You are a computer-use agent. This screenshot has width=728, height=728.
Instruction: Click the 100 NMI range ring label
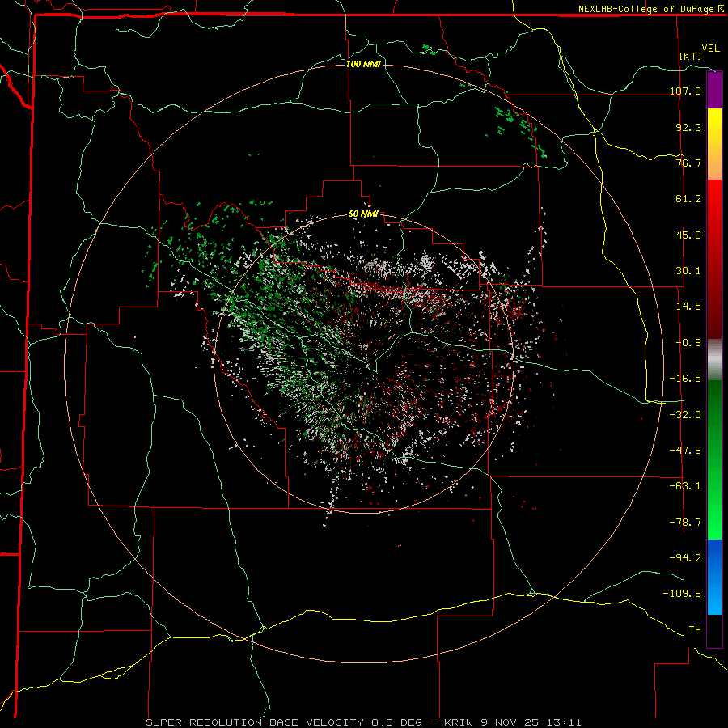point(363,64)
